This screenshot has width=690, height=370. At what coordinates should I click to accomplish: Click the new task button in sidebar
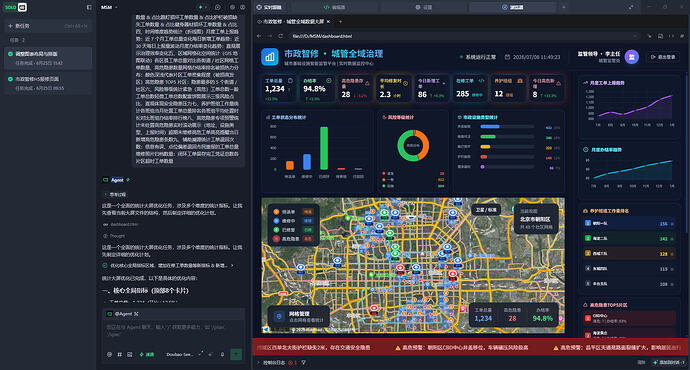tap(48, 26)
